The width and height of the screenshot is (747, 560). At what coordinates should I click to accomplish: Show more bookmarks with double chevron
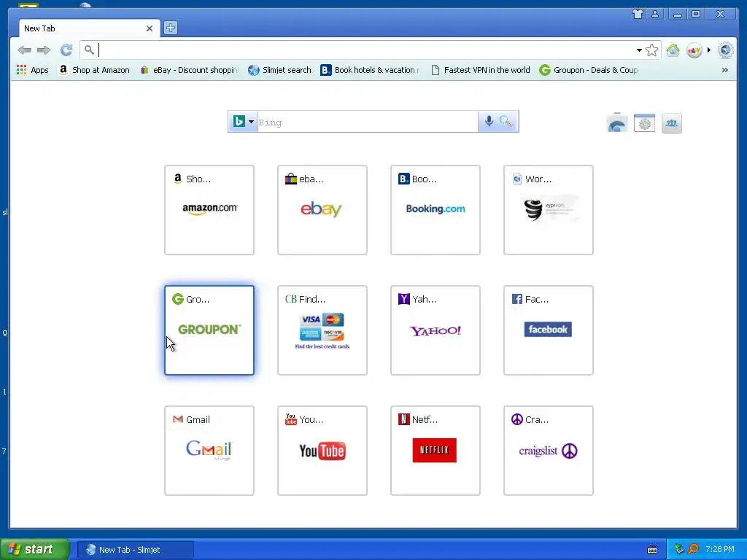click(724, 70)
